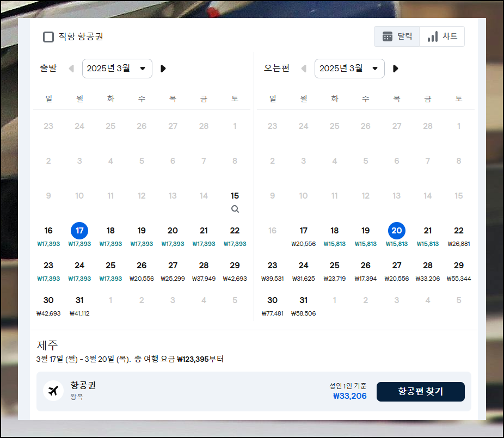This screenshot has width=504, height=438.
Task: Click the 오는편 label
Action: pos(276,68)
